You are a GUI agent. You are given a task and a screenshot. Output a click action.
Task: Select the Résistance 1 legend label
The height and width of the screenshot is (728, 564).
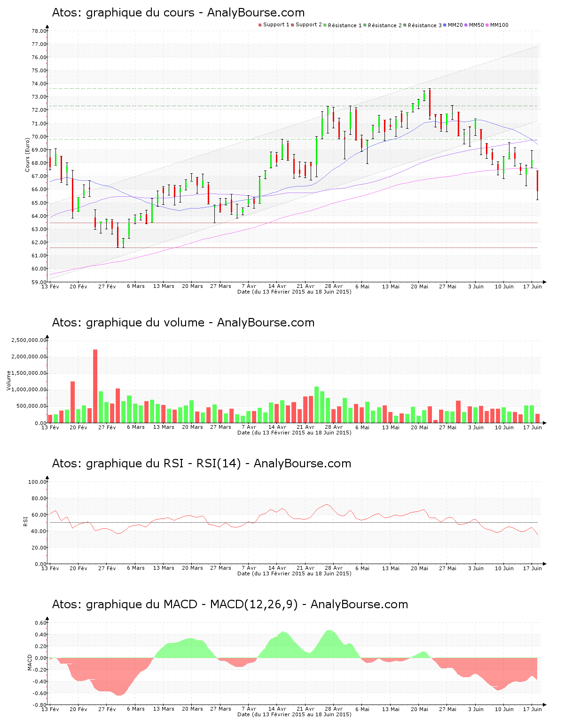pyautogui.click(x=345, y=25)
